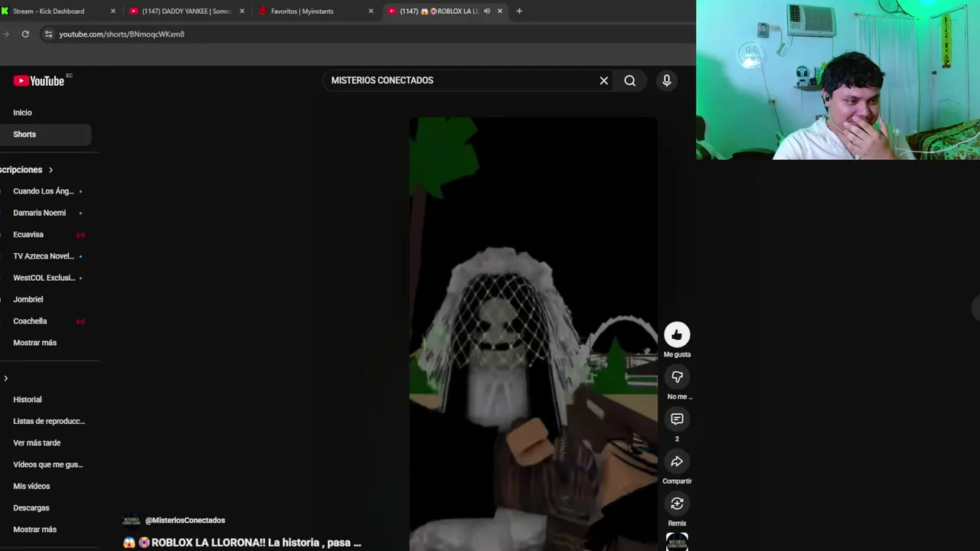
Task: Share the short via Compartir icon
Action: (x=677, y=461)
